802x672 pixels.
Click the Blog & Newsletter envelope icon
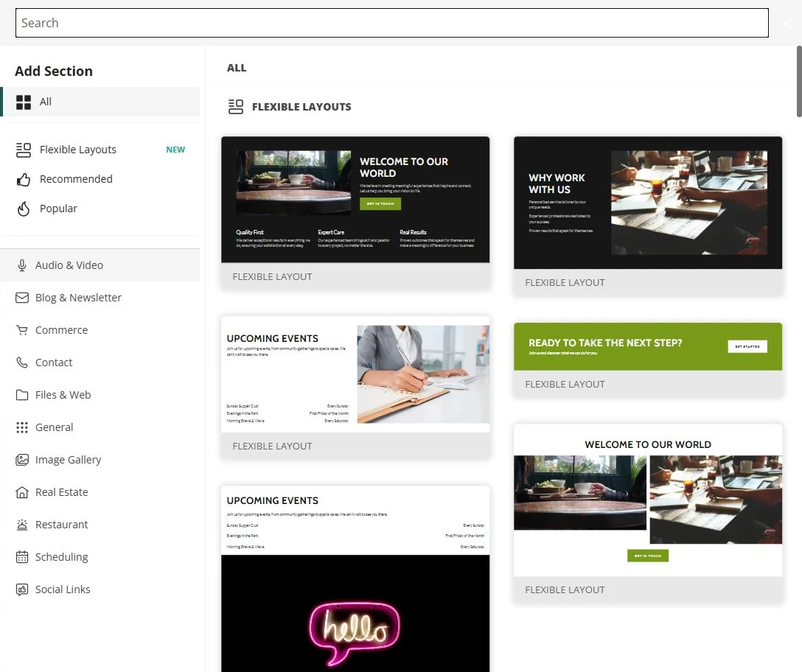click(x=22, y=298)
